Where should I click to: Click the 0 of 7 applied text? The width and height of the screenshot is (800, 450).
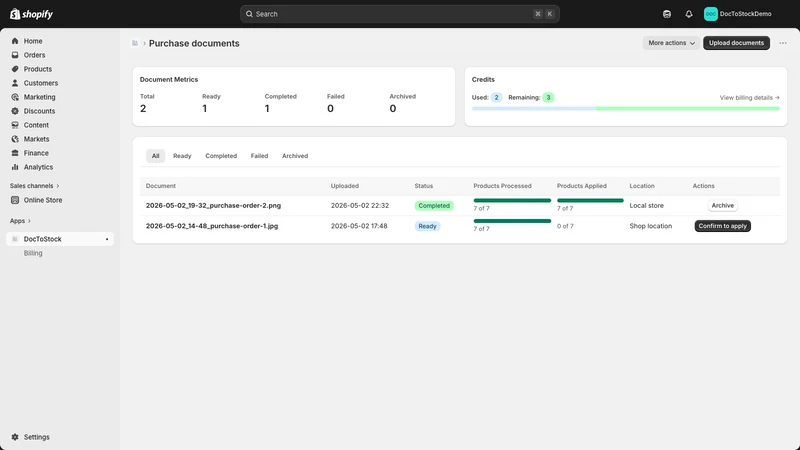[565, 226]
